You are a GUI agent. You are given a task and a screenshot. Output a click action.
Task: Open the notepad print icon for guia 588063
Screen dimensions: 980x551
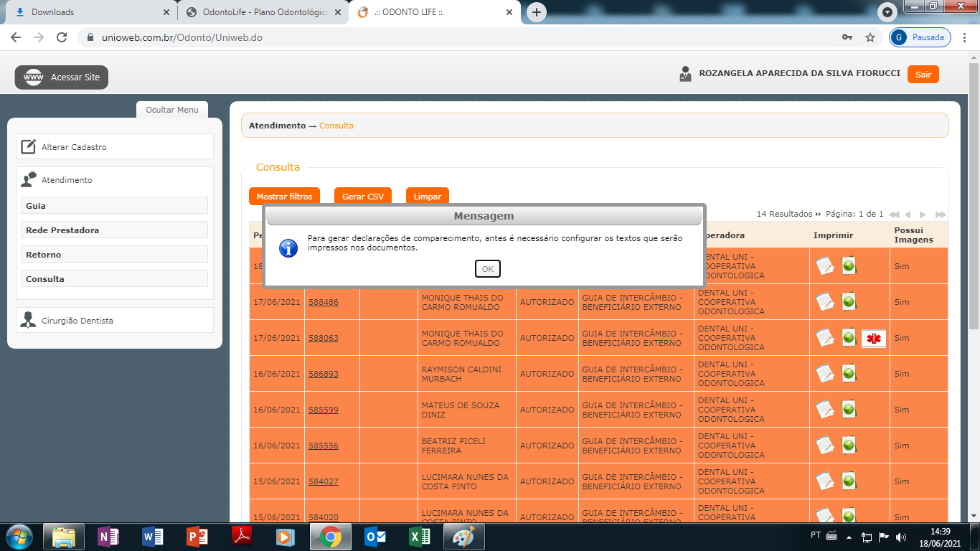[x=825, y=338]
